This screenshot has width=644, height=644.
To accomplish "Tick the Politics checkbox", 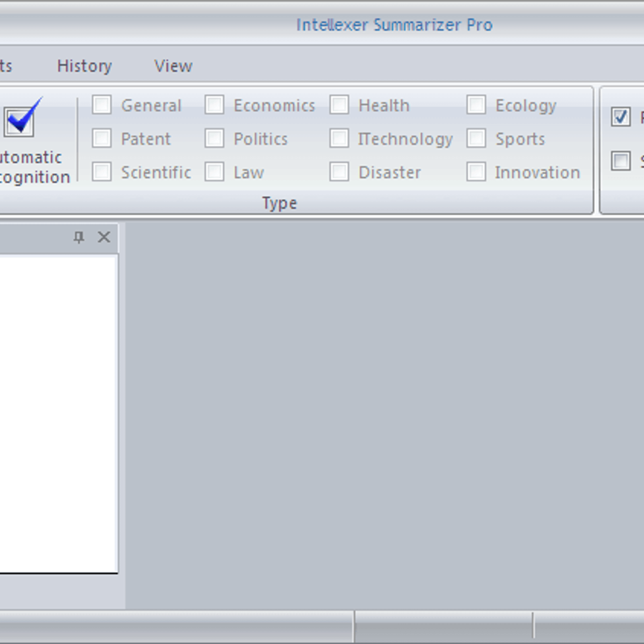I will [215, 138].
